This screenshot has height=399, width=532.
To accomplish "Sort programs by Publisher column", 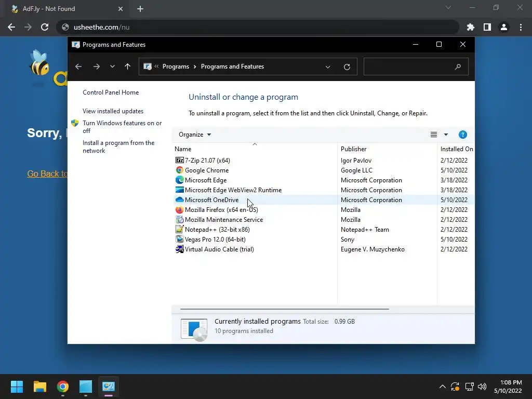I will pos(387,149).
